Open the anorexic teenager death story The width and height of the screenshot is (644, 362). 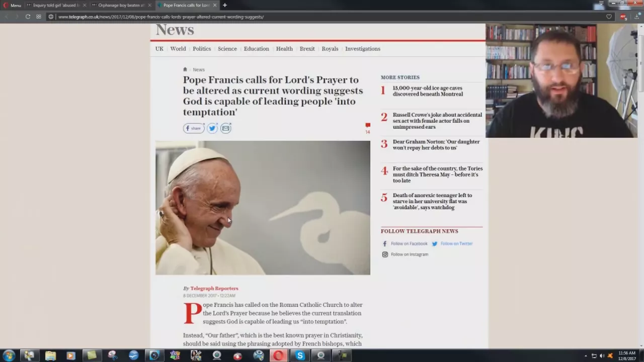coord(432,201)
